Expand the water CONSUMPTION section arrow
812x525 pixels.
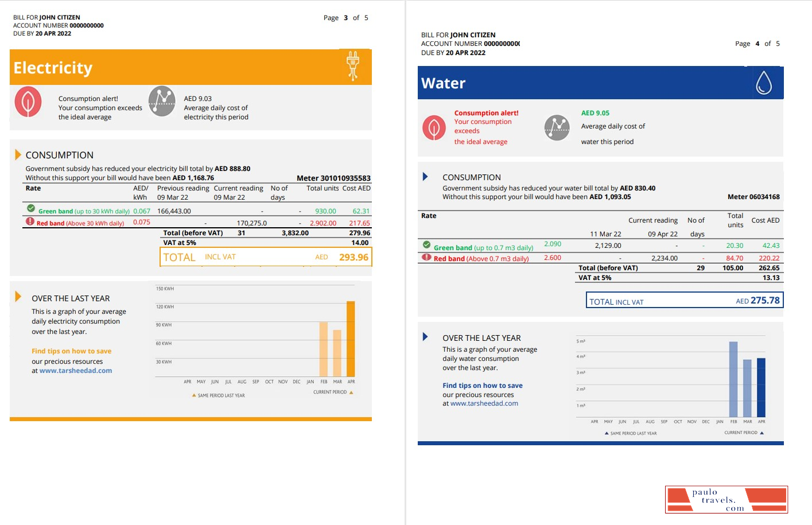pyautogui.click(x=425, y=176)
